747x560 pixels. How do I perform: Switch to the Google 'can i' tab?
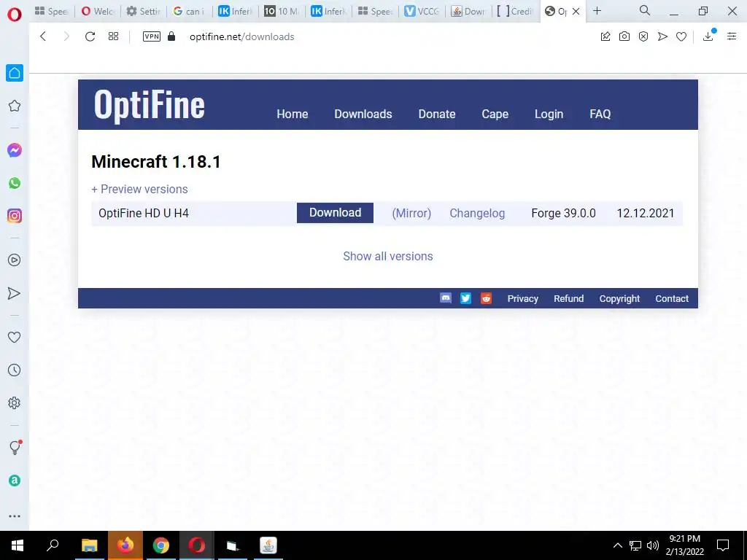click(x=189, y=11)
